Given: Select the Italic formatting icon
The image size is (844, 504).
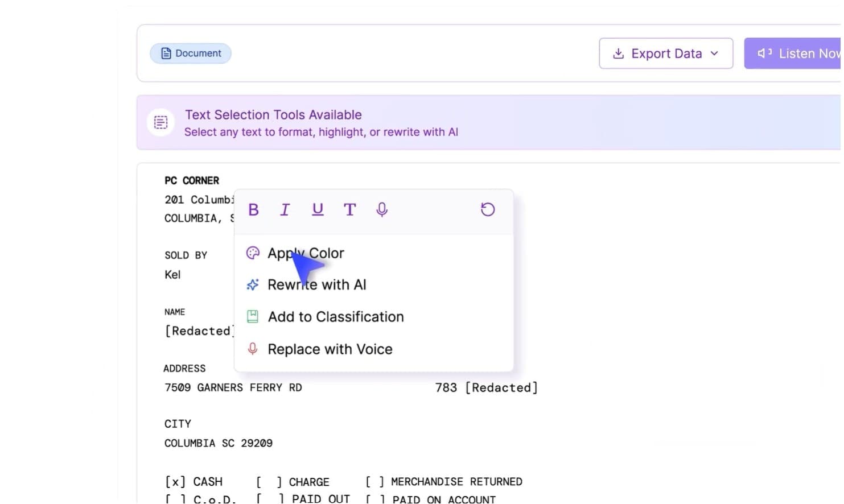Looking at the screenshot, I should [285, 209].
